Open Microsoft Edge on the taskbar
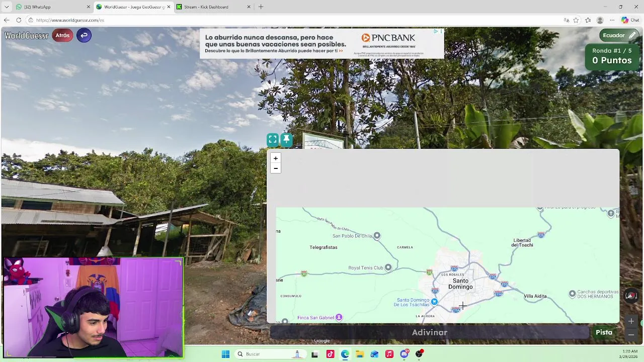Viewport: 644px width, 362px height. (345, 354)
